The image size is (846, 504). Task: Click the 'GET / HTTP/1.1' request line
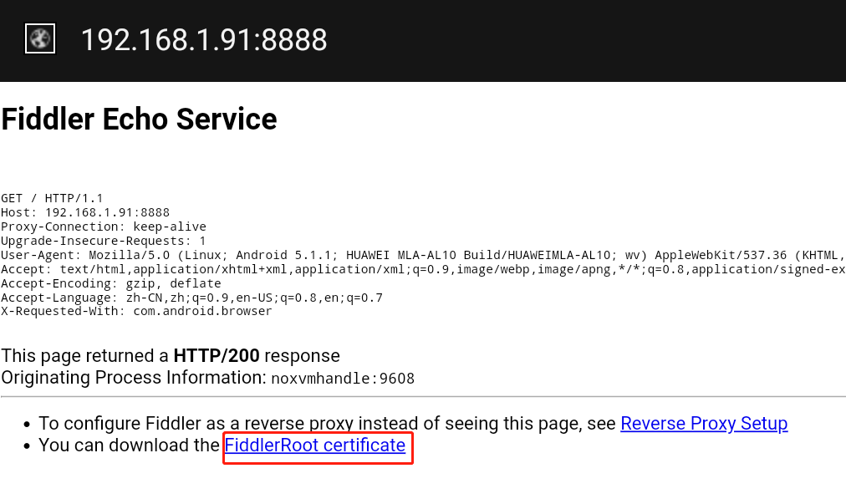coord(52,198)
